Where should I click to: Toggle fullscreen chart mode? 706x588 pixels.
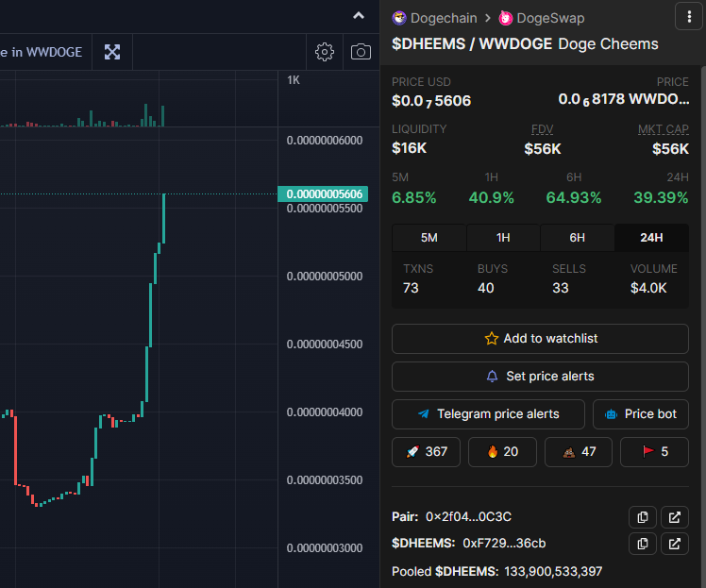coord(112,52)
